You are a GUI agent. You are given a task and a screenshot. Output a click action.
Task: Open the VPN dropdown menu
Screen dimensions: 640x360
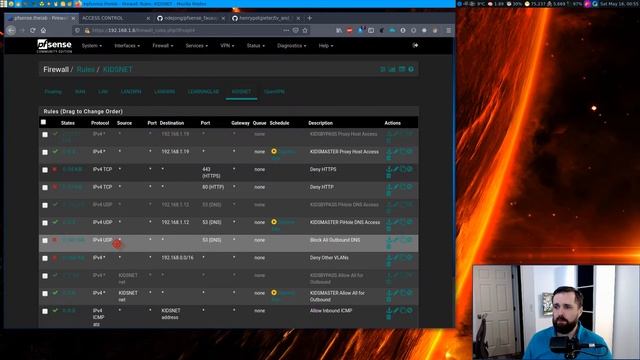227,46
